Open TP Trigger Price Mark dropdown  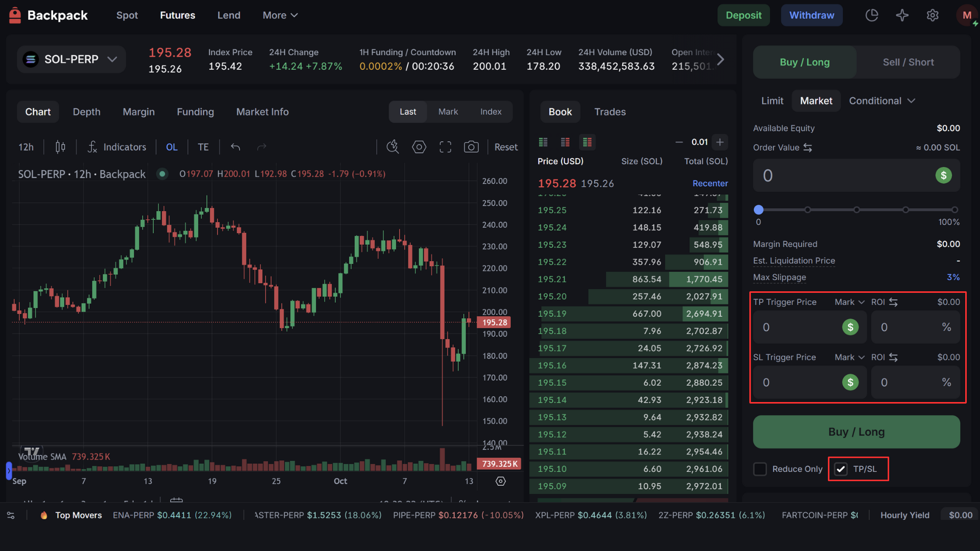(849, 302)
